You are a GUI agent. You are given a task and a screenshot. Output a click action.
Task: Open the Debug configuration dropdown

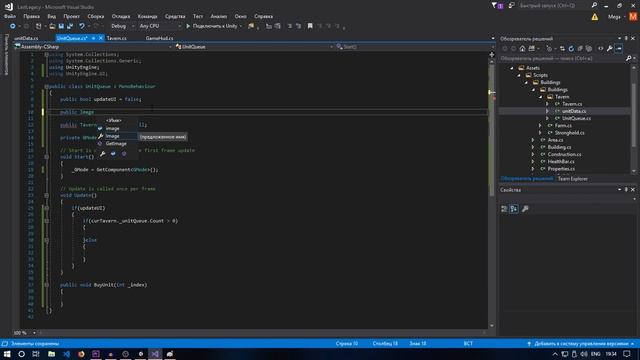point(122,26)
